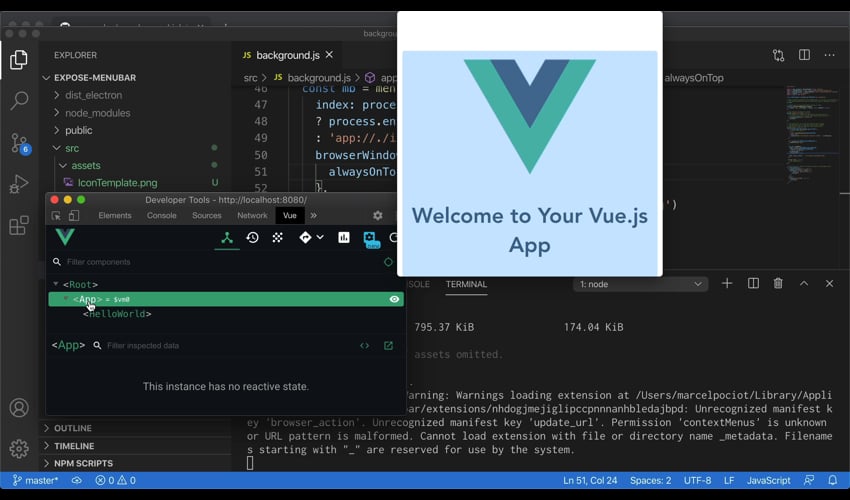This screenshot has height=500, width=850.
Task: Select the Vue tab in DevTools
Action: [290, 216]
